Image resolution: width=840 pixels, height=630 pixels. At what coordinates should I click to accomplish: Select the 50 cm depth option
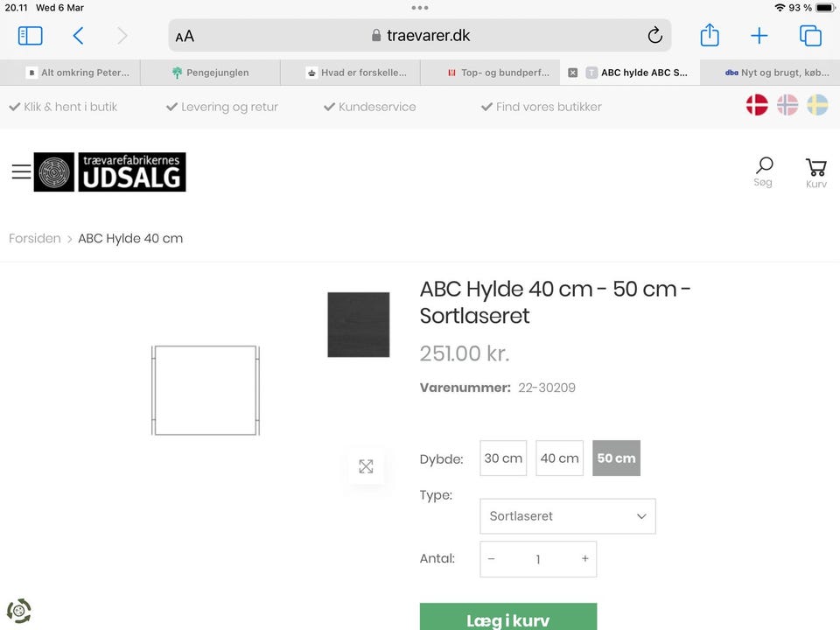pos(616,458)
